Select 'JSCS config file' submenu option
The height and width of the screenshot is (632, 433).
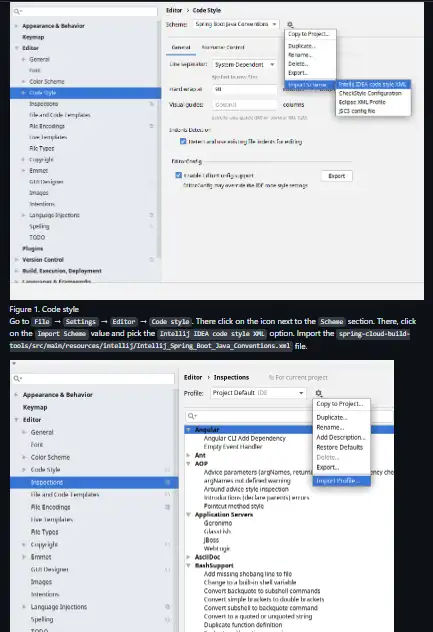point(373,111)
